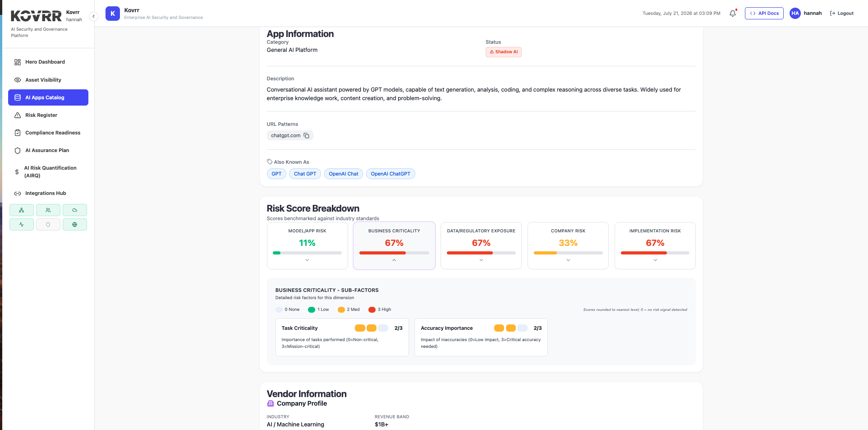Click the red '3 High' legend swatch
868x430 pixels.
click(372, 310)
